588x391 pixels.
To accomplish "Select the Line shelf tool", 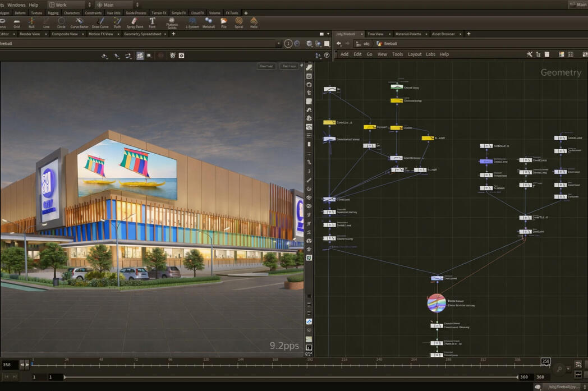I will pyautogui.click(x=46, y=23).
